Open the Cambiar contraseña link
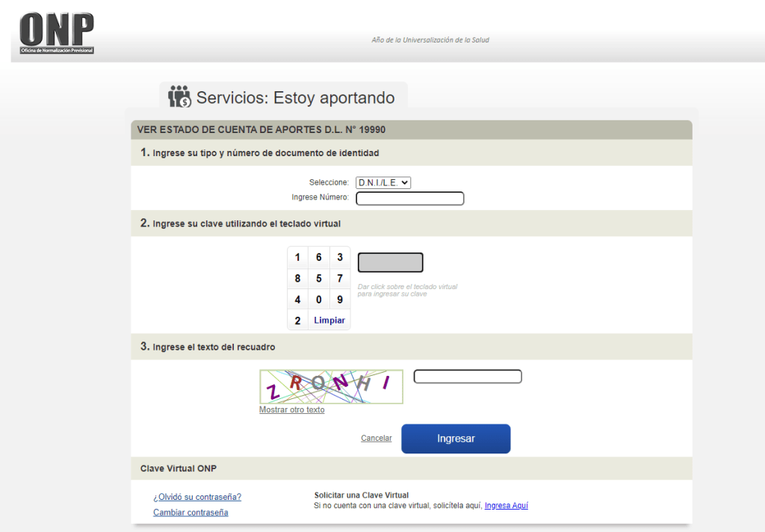The image size is (765, 532). (x=191, y=513)
